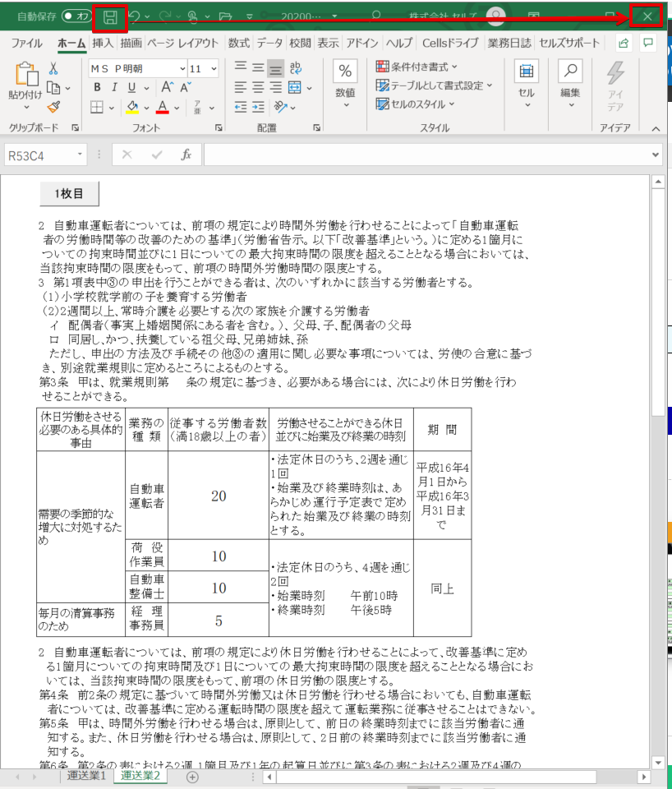
Task: Center text horizontally
Action: pyautogui.click(x=258, y=88)
